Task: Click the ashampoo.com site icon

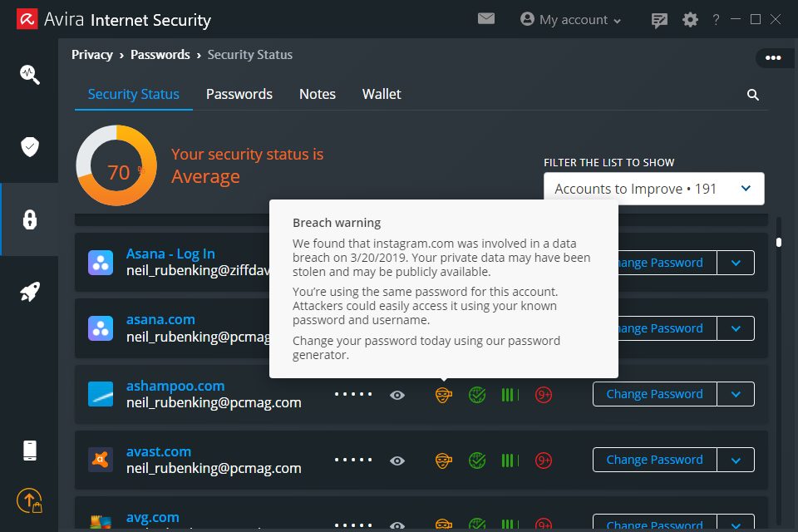Action: [x=101, y=394]
